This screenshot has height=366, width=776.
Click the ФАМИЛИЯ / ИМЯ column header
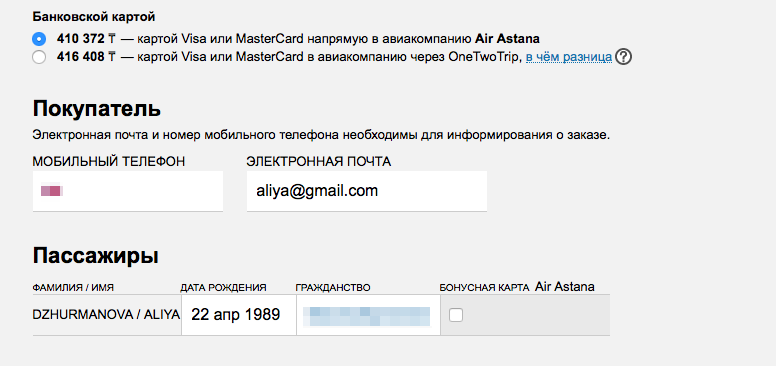pos(77,287)
